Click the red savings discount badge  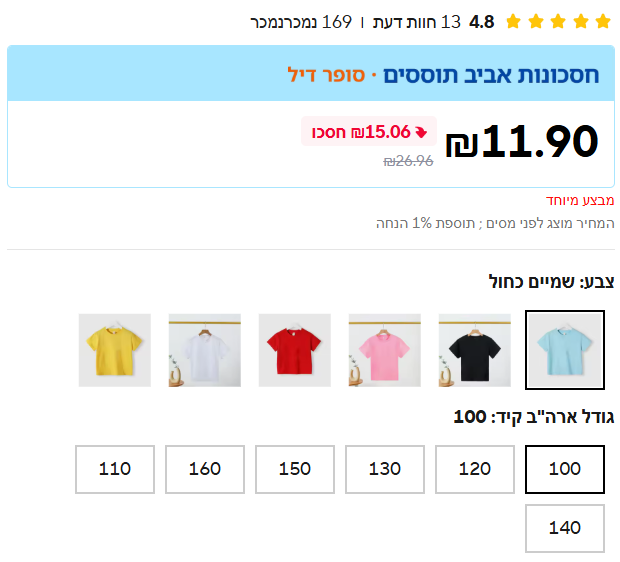pos(369,131)
